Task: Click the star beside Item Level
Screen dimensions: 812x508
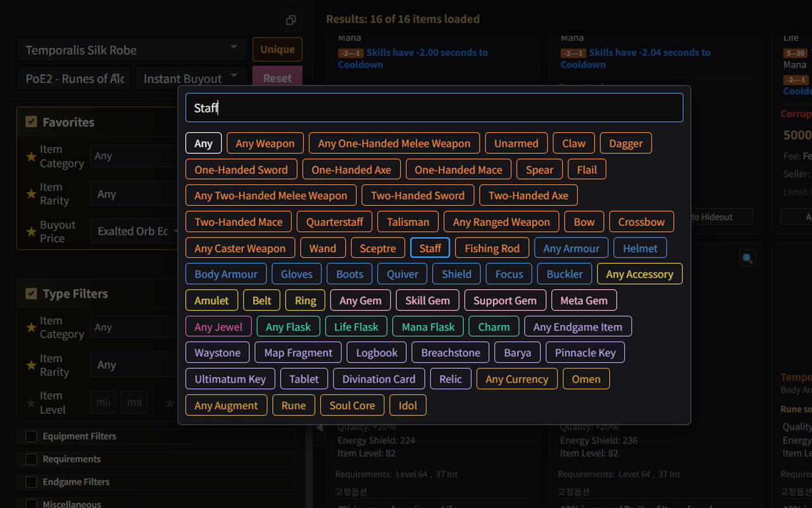Action: (x=31, y=403)
